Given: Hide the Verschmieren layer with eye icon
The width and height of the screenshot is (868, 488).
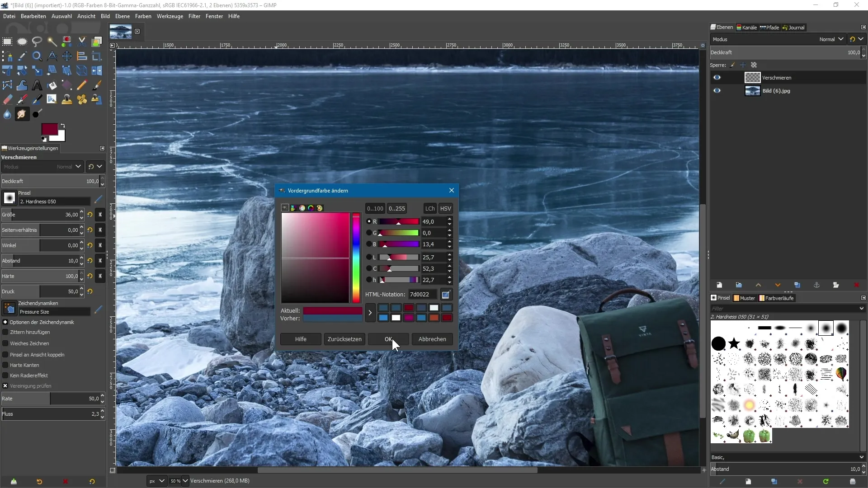Looking at the screenshot, I should [x=717, y=78].
